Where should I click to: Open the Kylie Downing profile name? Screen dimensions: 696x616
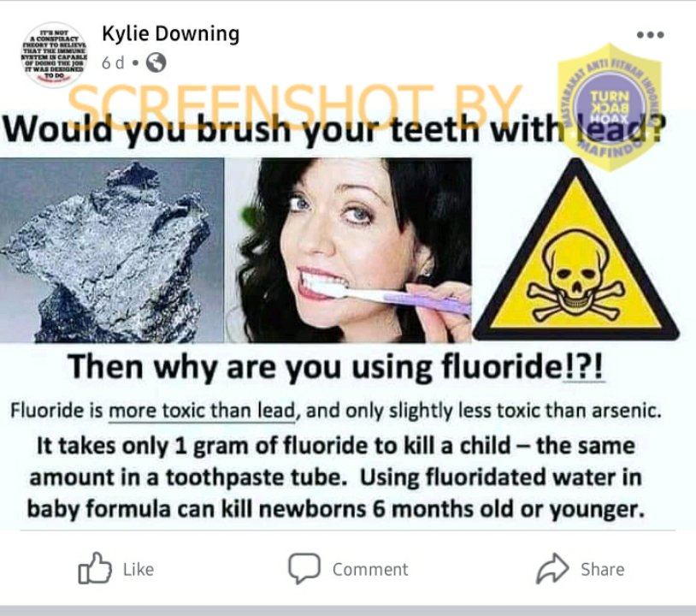point(171,33)
